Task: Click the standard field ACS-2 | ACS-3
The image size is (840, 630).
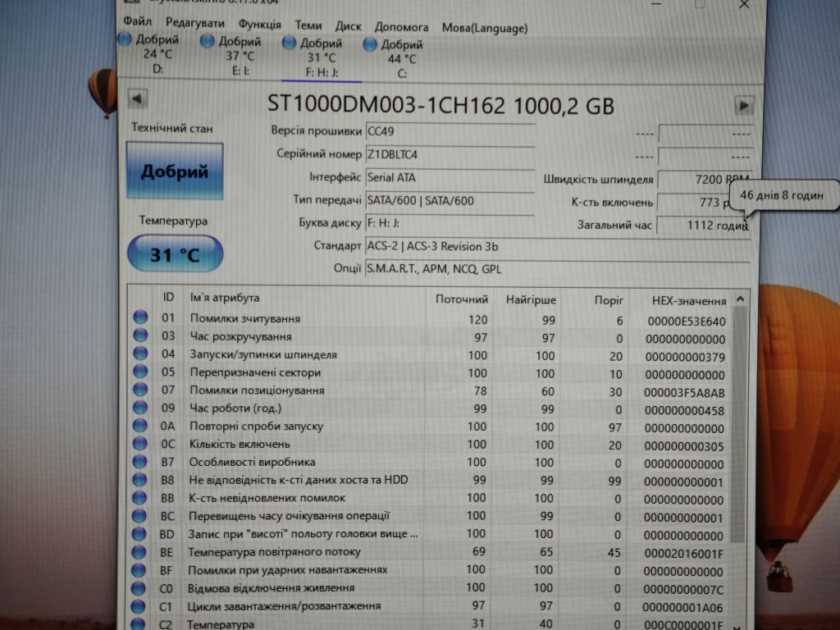Action: pos(557,247)
